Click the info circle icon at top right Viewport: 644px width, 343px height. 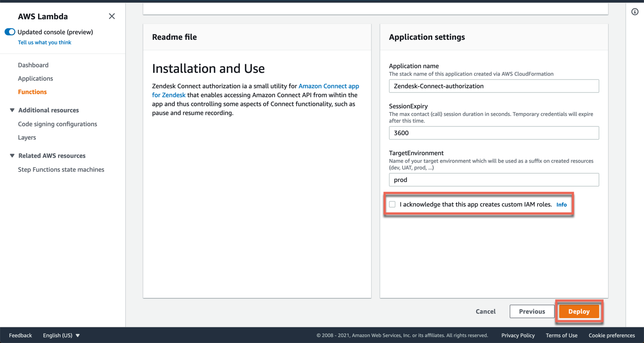[635, 12]
